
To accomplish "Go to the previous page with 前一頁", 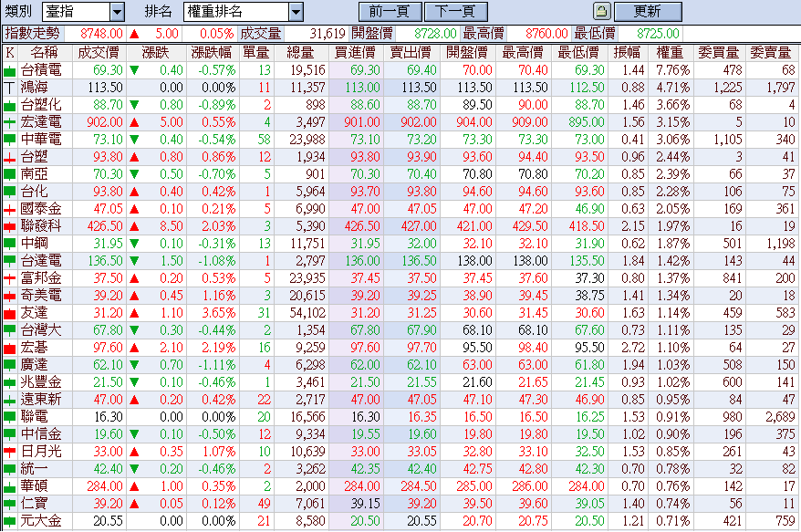I will pyautogui.click(x=390, y=11).
